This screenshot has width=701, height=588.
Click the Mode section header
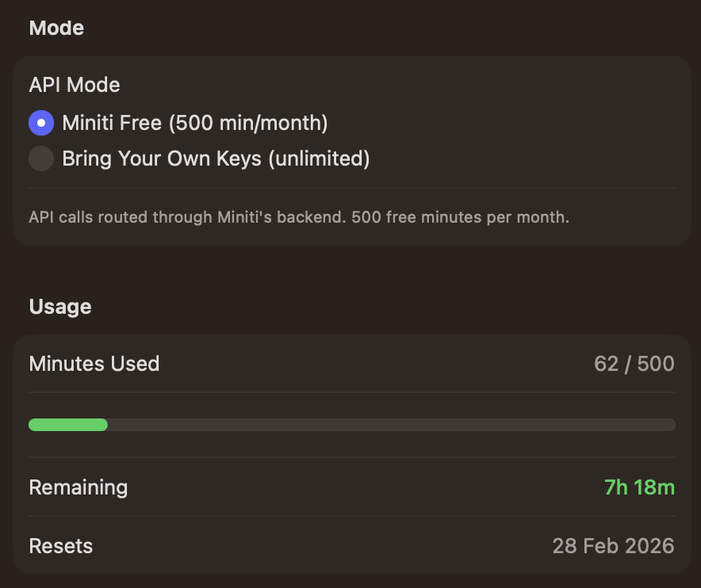coord(56,28)
